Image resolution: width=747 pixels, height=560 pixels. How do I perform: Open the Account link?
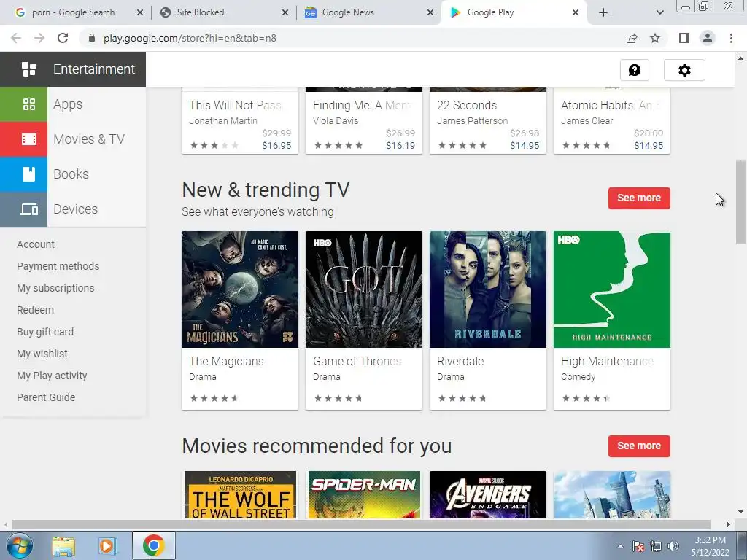(36, 244)
